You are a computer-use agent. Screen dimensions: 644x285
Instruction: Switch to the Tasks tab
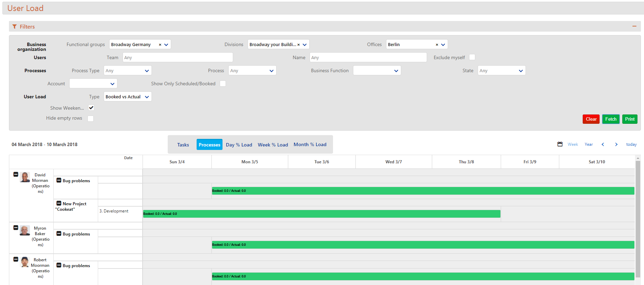point(183,145)
